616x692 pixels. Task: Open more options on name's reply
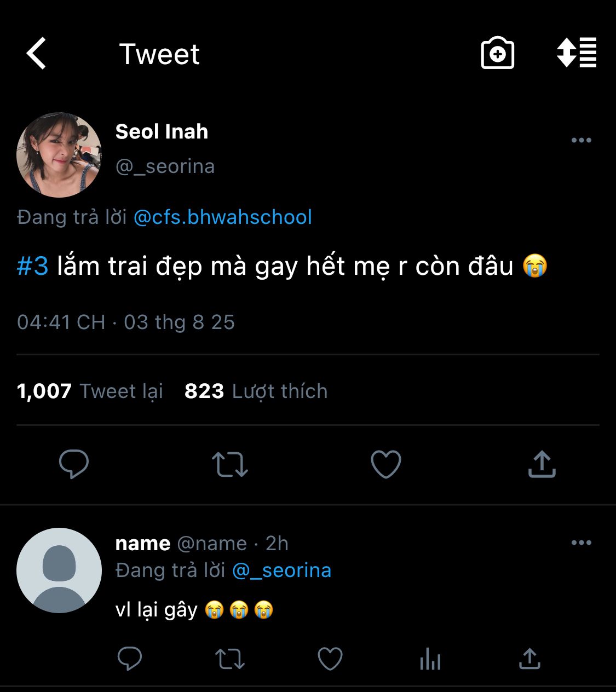click(x=581, y=543)
